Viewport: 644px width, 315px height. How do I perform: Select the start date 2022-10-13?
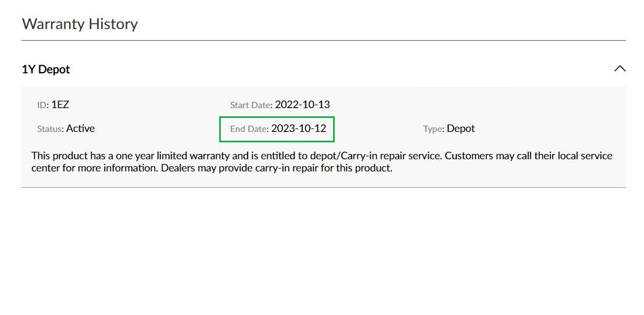302,105
